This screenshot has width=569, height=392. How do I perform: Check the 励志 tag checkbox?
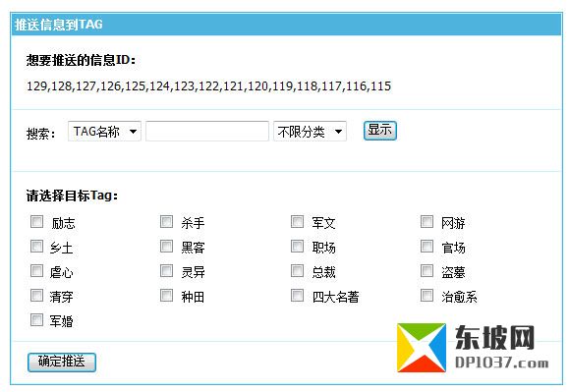click(36, 222)
